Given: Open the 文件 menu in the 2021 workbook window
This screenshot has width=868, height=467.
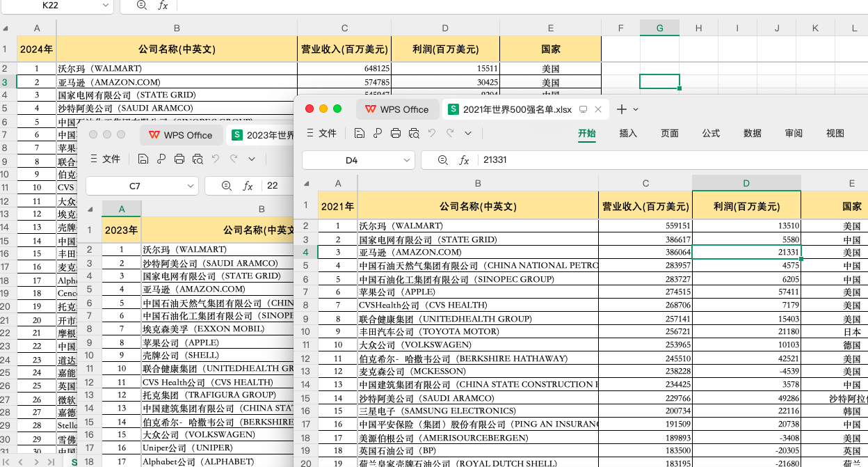Looking at the screenshot, I should tap(321, 133).
